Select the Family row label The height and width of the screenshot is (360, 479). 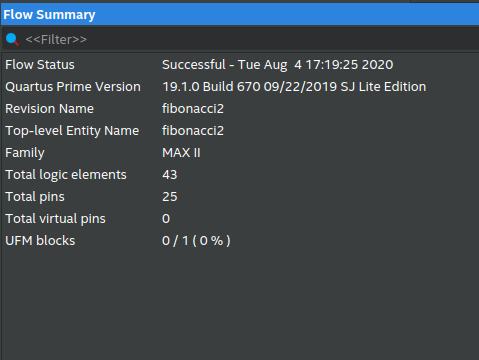coord(25,153)
